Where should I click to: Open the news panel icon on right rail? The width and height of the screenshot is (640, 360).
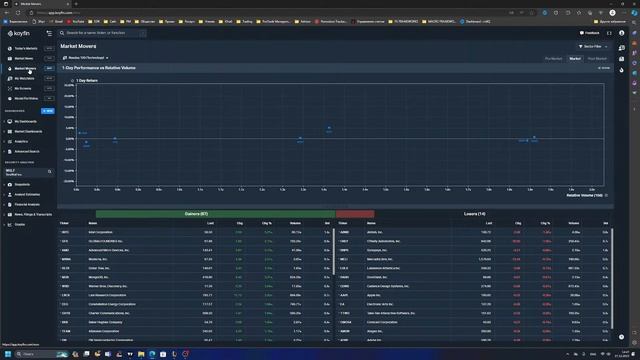coord(622,59)
